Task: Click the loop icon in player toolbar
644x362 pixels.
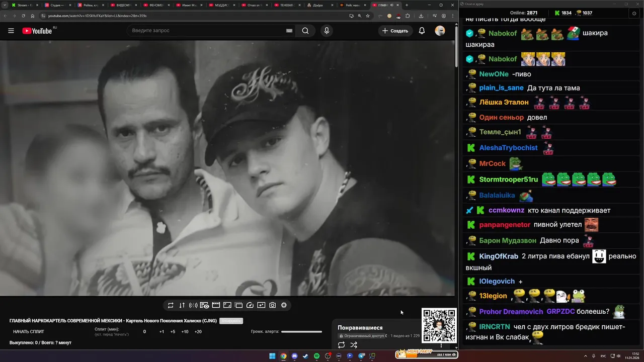Action: pyautogui.click(x=171, y=305)
